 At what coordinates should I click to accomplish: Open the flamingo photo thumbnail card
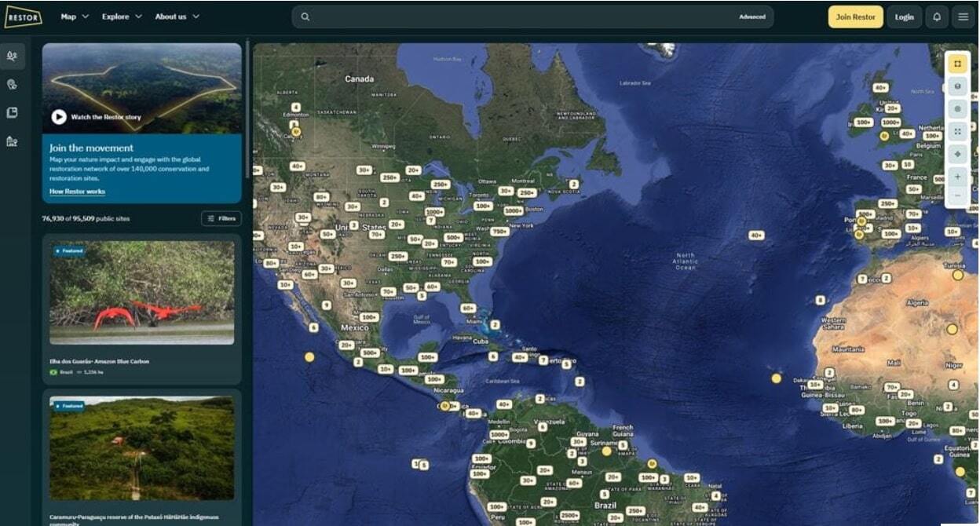[142, 293]
